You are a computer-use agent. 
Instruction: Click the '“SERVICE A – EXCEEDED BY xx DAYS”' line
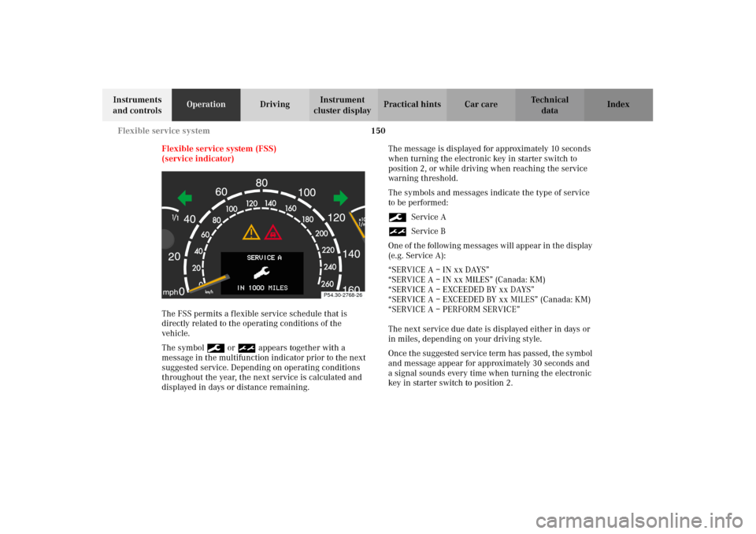[x=461, y=289]
